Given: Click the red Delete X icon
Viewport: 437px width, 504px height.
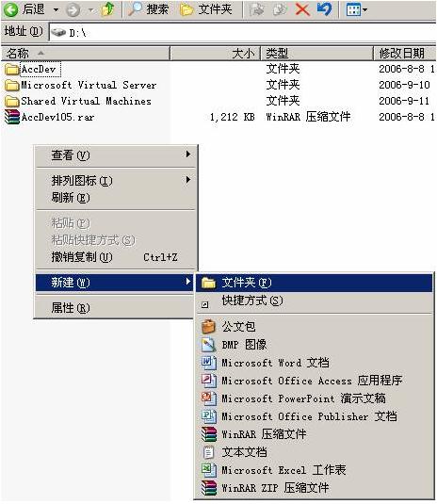Looking at the screenshot, I should (302, 9).
